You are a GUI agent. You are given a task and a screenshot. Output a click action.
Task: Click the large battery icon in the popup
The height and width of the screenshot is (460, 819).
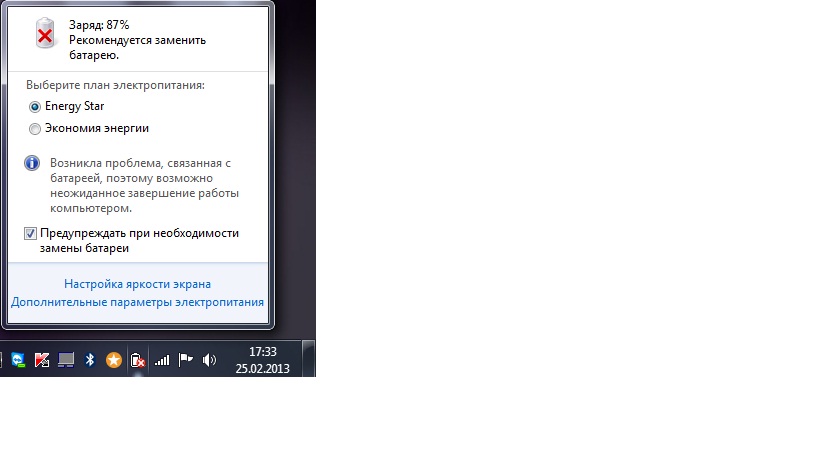click(44, 35)
